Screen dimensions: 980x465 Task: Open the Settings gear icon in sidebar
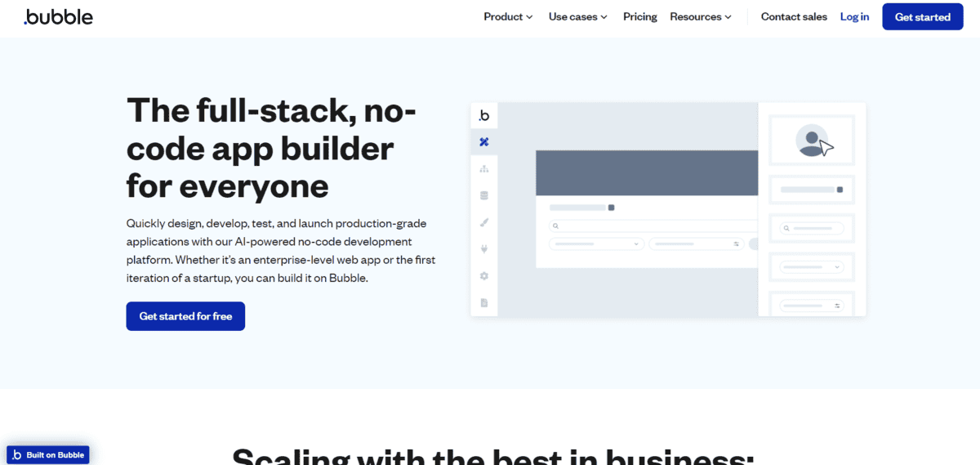point(484,276)
